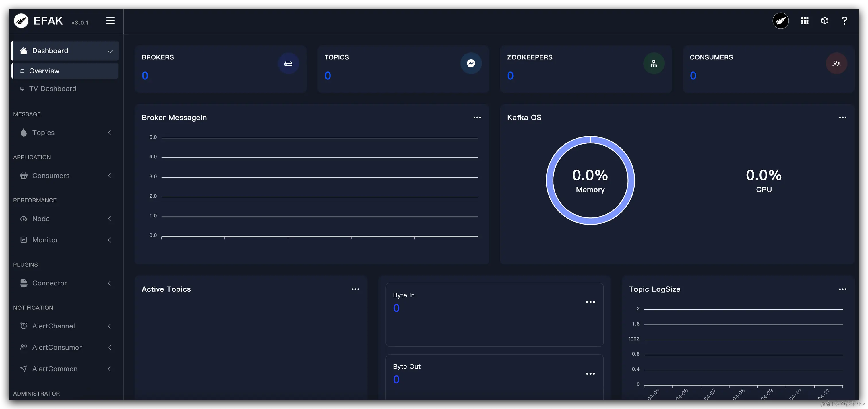Click the EFAK feather logo
The height and width of the screenshot is (409, 868).
[x=21, y=21]
